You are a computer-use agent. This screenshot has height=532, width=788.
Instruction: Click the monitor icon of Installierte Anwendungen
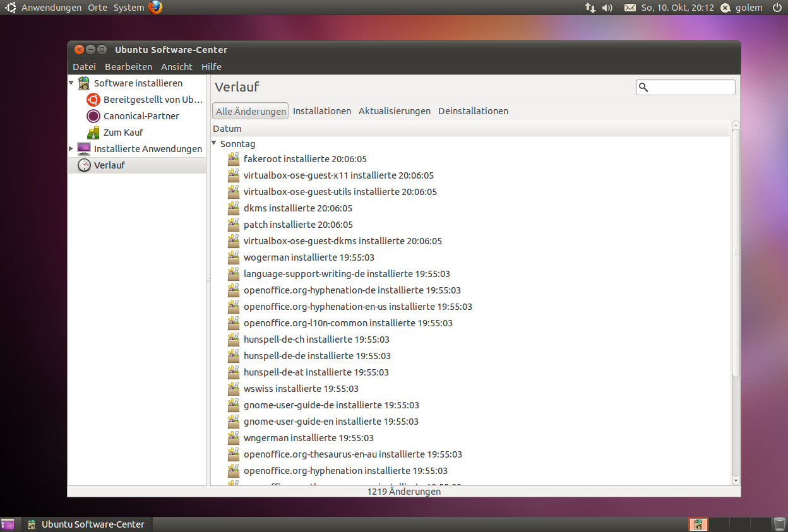click(84, 149)
